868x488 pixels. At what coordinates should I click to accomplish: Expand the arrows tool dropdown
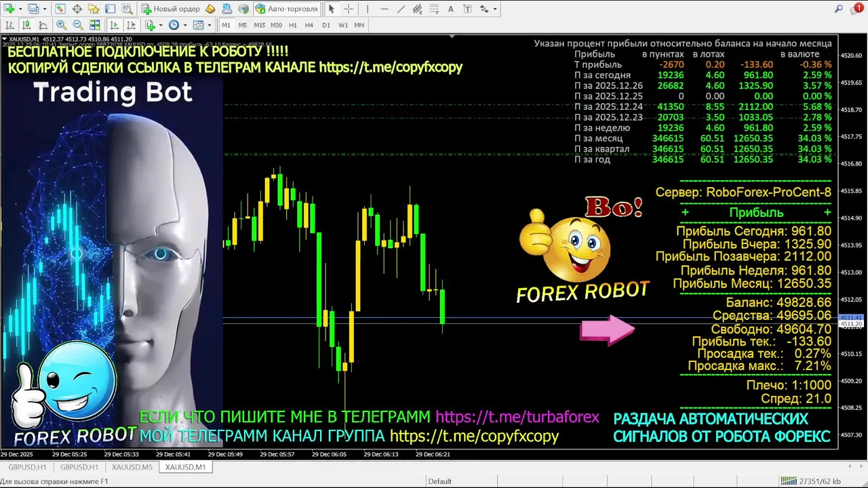[495, 9]
